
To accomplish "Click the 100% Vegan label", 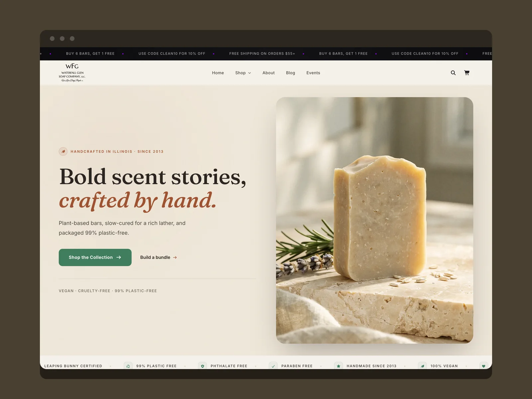I will [x=444, y=366].
